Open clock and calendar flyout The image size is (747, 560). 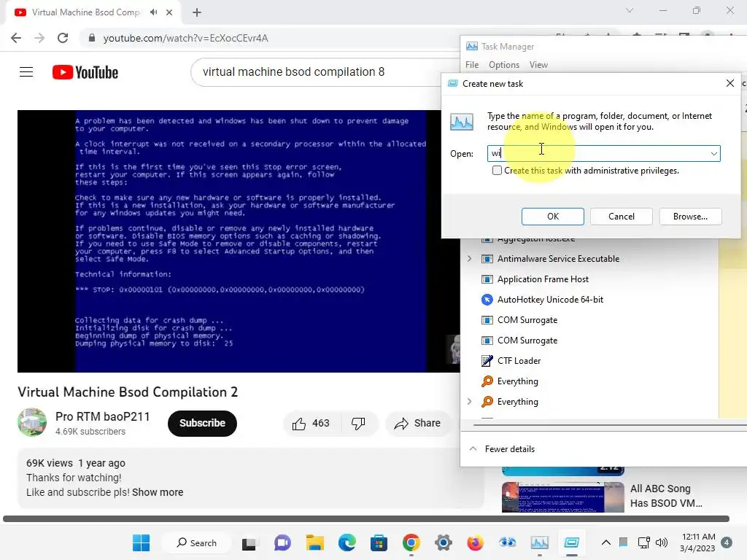point(697,542)
